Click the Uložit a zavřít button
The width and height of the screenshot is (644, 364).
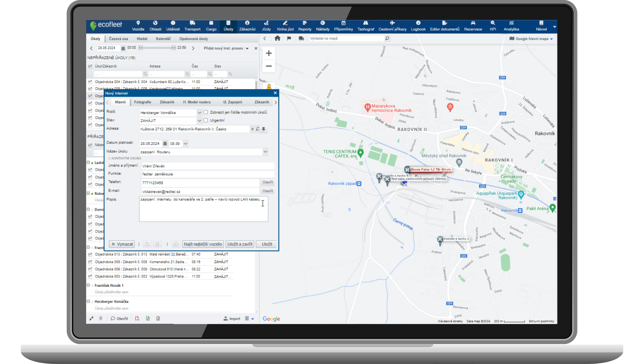[x=240, y=244]
